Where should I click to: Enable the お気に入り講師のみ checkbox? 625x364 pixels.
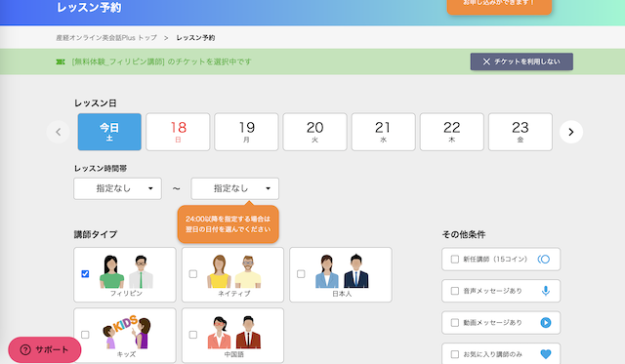pos(455,354)
